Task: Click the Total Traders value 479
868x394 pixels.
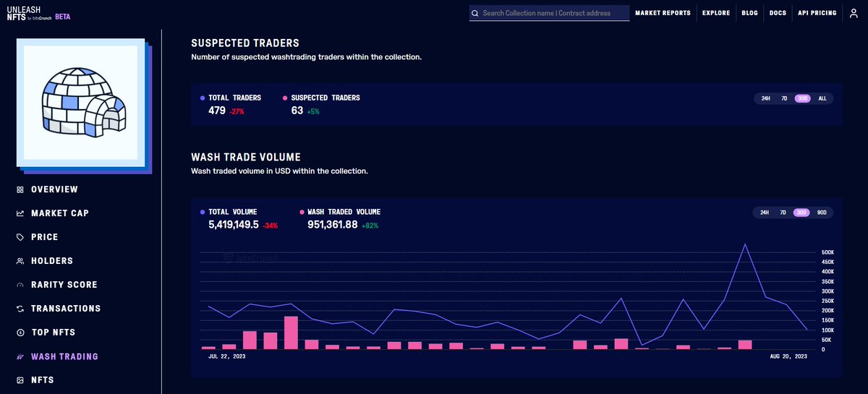Action: [217, 111]
